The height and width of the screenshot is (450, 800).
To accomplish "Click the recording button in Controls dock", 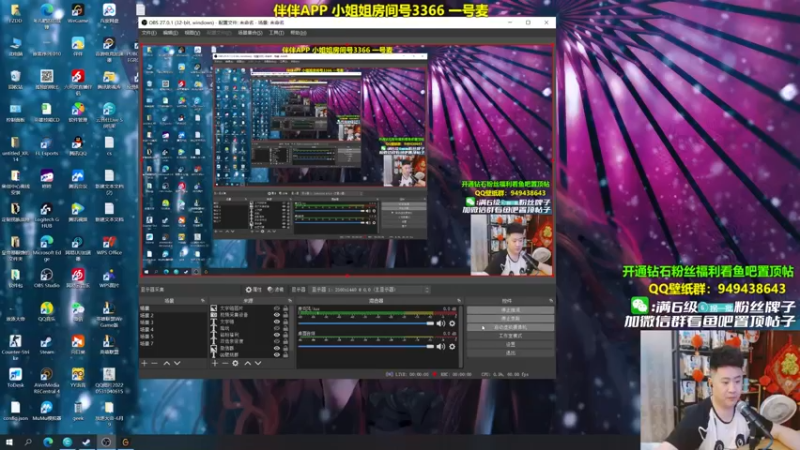I will tap(510, 318).
